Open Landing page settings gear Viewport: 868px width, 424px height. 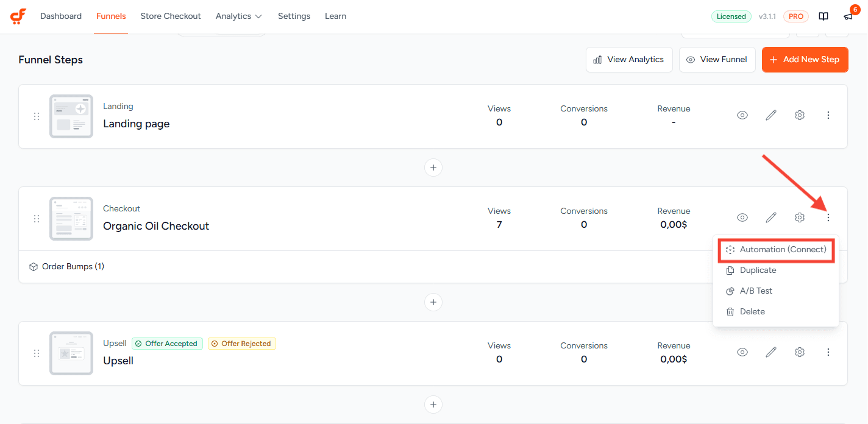800,115
